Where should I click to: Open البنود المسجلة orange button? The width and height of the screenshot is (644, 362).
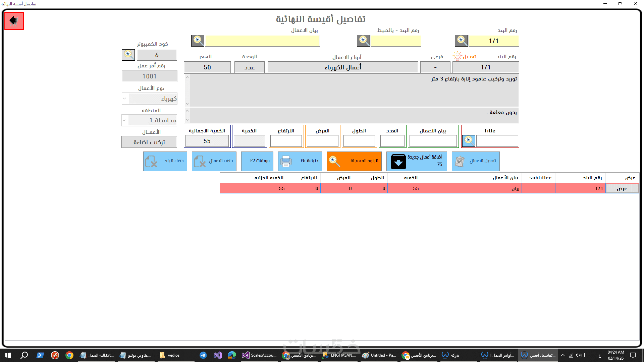354,161
